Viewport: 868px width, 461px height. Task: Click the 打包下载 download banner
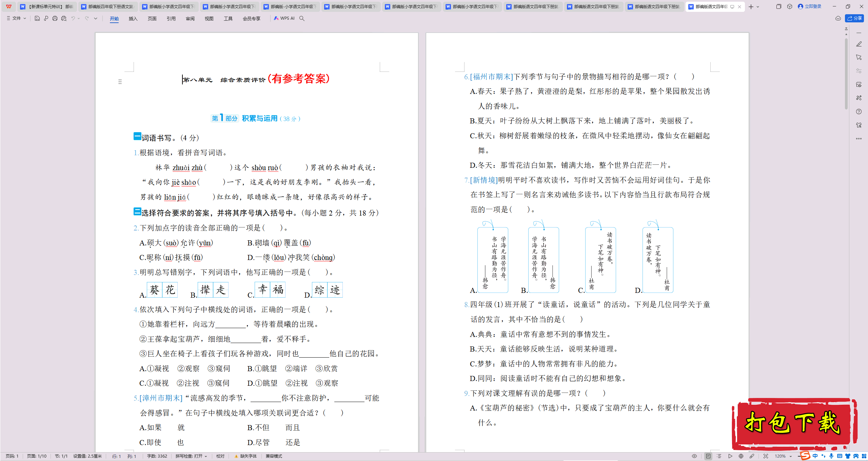coord(794,424)
